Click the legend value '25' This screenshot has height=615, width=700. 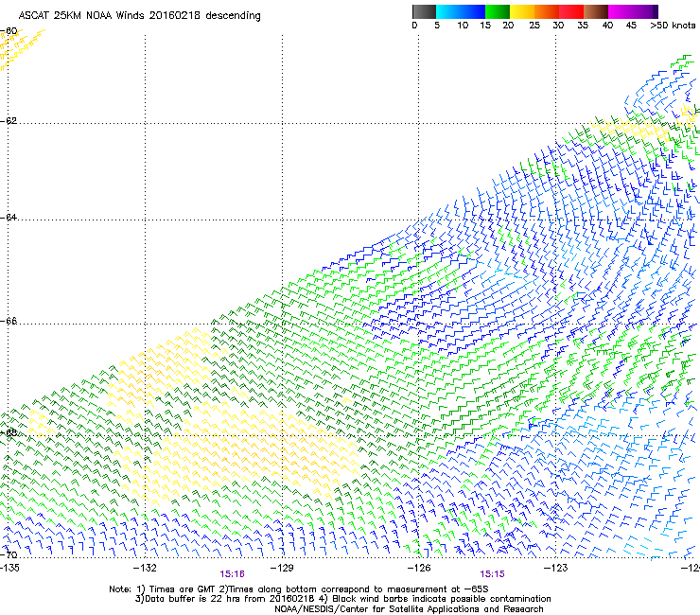click(534, 26)
